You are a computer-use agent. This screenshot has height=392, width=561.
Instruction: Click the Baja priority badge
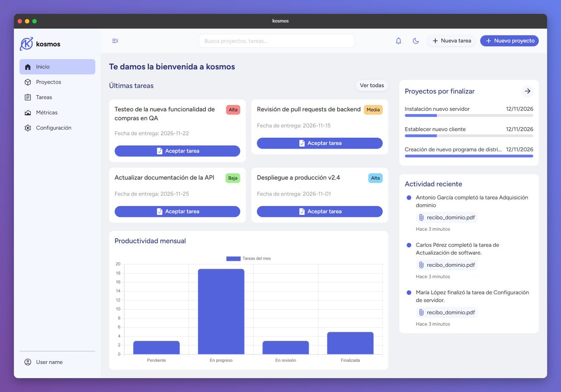pyautogui.click(x=233, y=178)
